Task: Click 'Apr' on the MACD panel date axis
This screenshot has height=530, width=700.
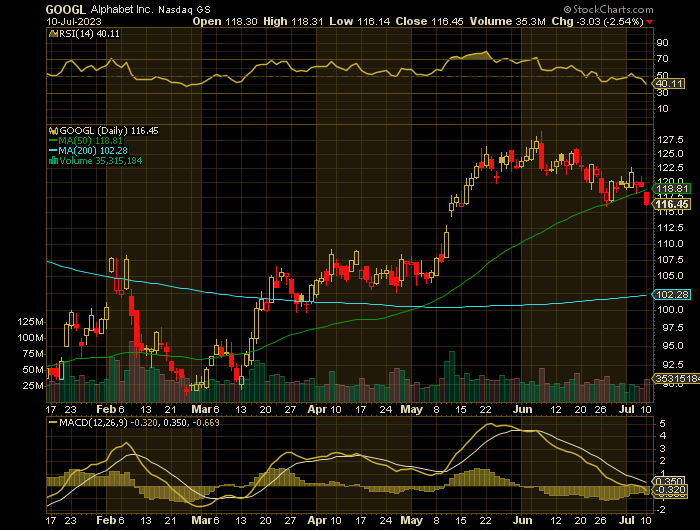Action: [x=317, y=521]
